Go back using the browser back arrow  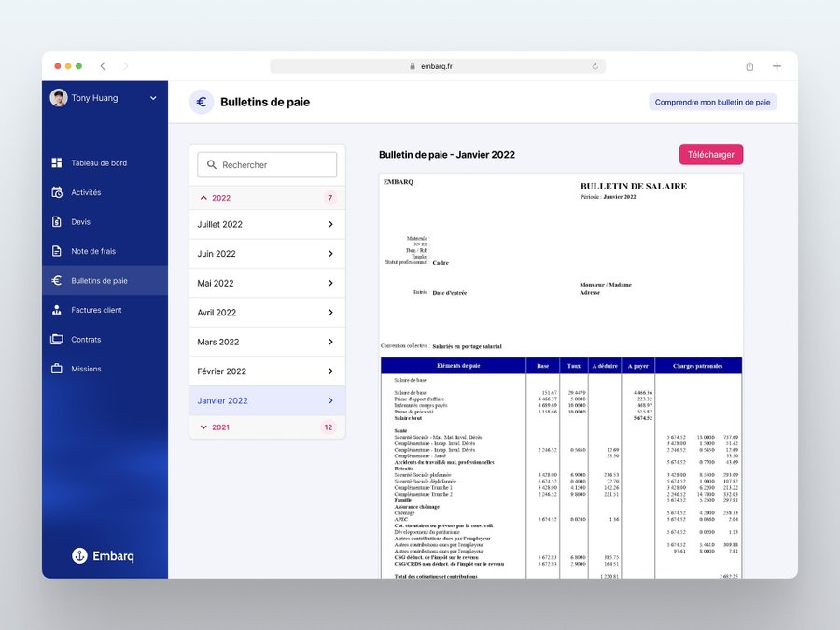[x=103, y=66]
